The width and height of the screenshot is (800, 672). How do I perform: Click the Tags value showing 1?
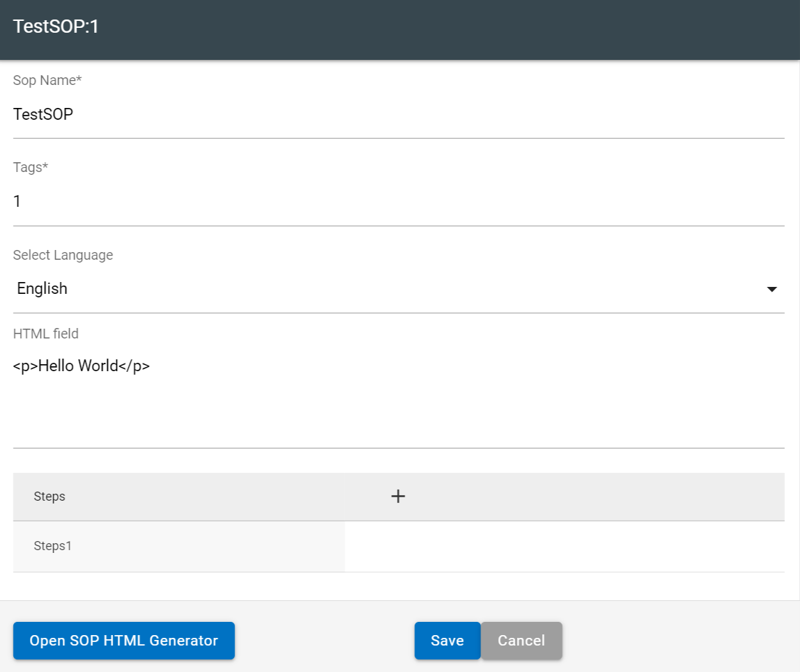coord(17,201)
